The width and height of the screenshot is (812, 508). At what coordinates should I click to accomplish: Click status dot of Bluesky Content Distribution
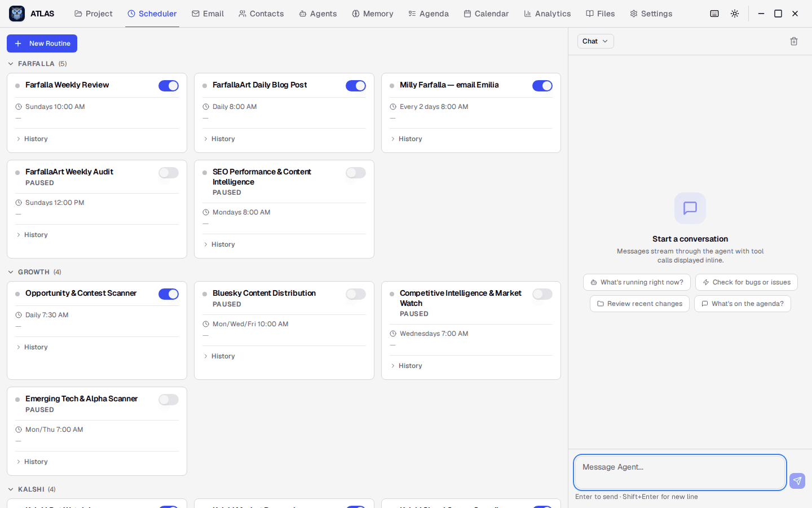click(x=205, y=294)
